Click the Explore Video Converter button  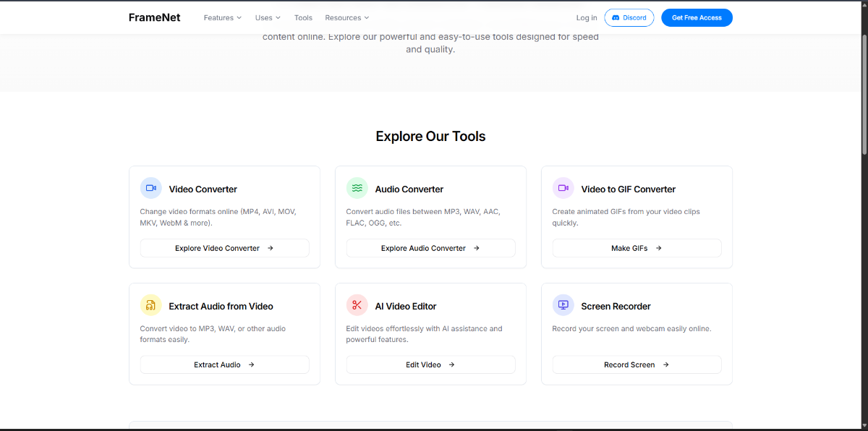[x=224, y=248]
